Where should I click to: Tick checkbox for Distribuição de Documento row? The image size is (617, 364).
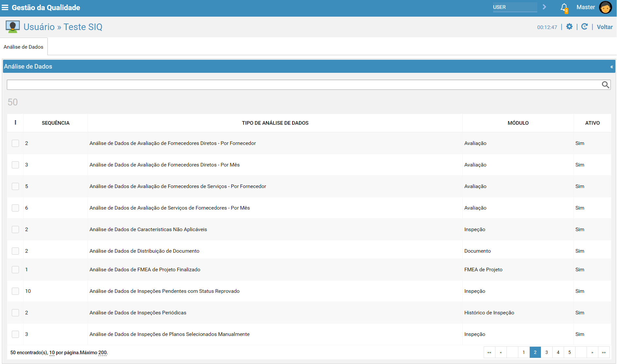pyautogui.click(x=15, y=251)
